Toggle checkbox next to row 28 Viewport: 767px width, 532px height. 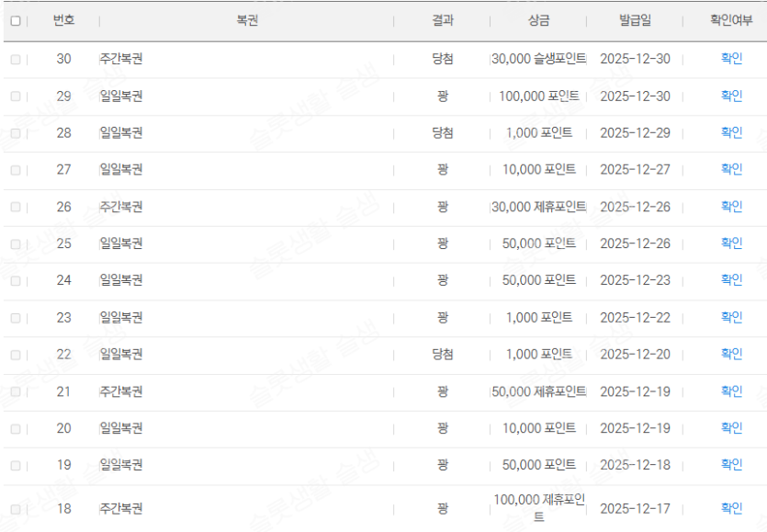pyautogui.click(x=15, y=133)
